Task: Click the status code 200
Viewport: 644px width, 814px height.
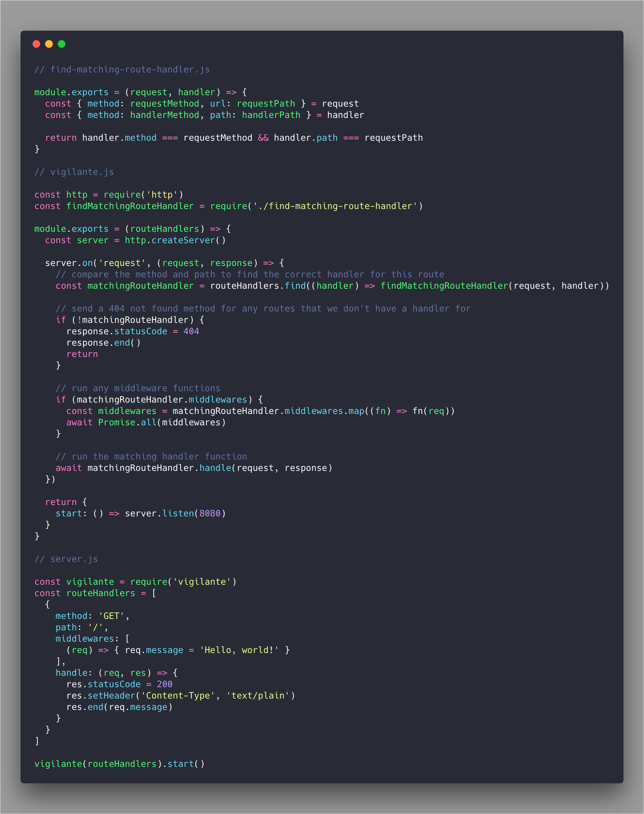Action: (165, 684)
